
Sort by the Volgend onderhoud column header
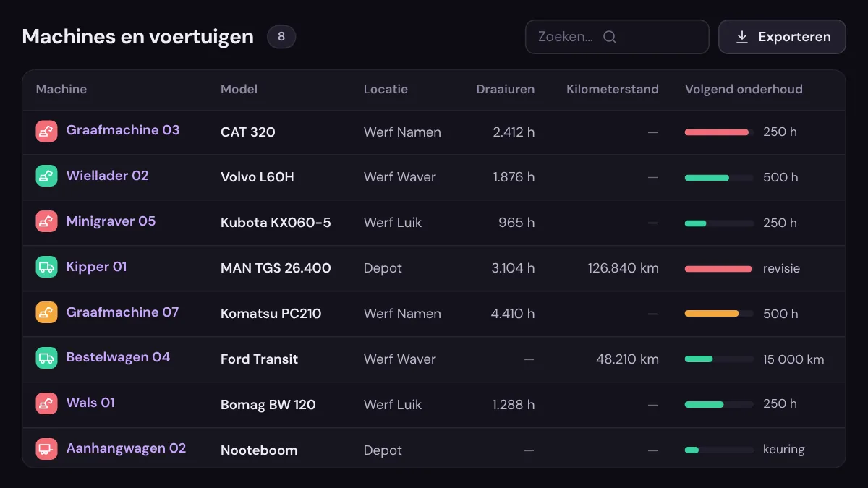[x=744, y=90]
